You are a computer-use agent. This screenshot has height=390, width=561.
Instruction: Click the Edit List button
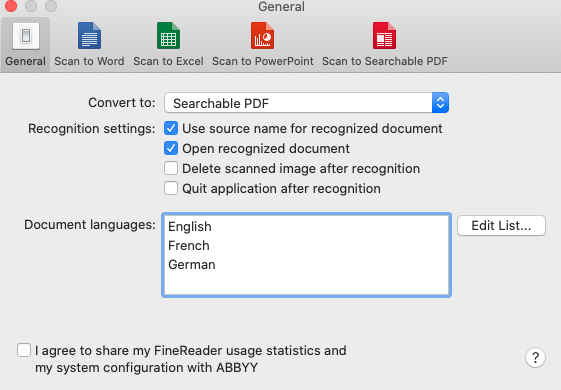501,225
